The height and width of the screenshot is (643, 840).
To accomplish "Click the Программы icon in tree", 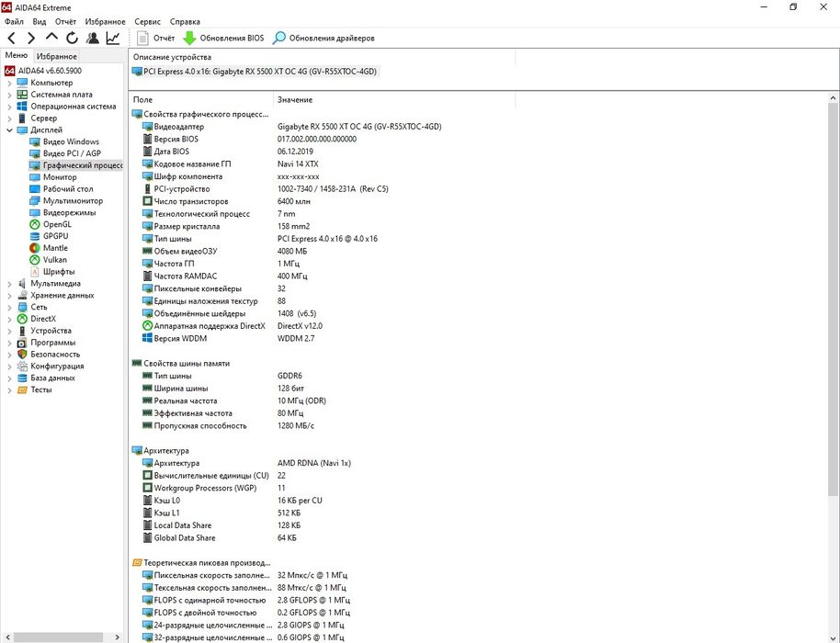I will (x=22, y=343).
